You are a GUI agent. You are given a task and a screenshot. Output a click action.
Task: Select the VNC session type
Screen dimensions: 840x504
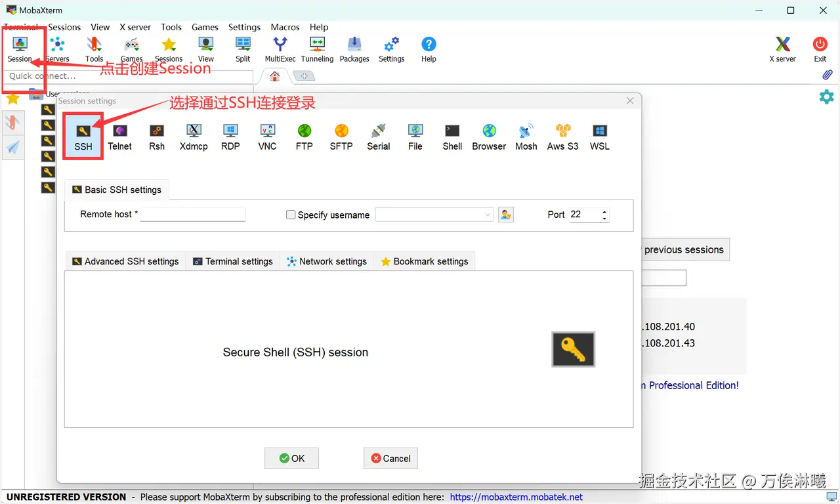(x=267, y=136)
